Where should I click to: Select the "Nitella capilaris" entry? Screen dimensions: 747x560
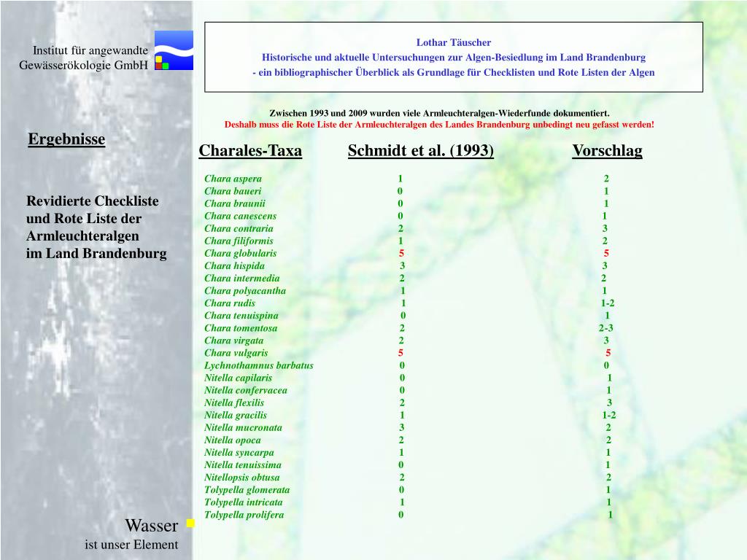239,378
